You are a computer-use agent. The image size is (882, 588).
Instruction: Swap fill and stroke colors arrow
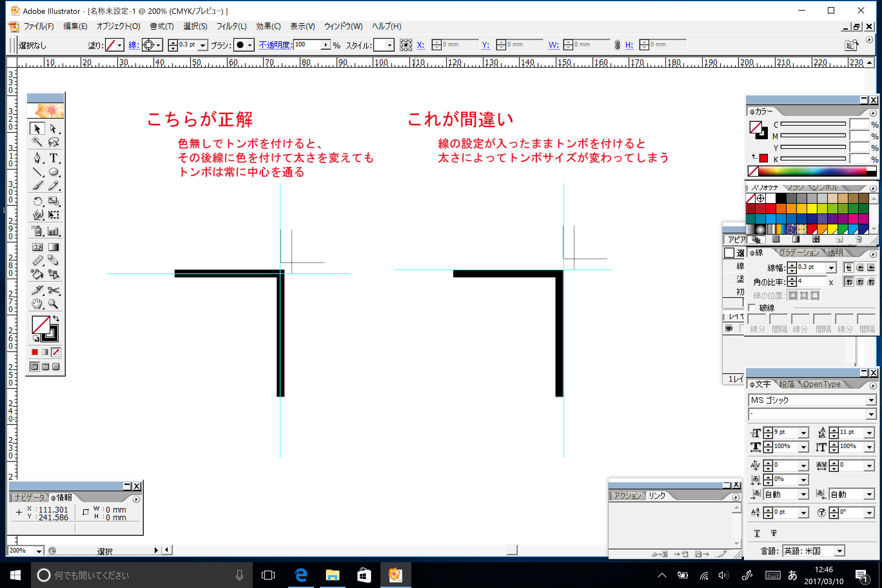click(56, 319)
